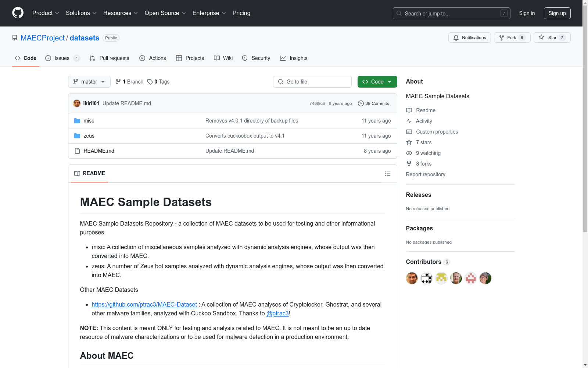Click the last contributor avatar
The height and width of the screenshot is (368, 588).
point(485,278)
